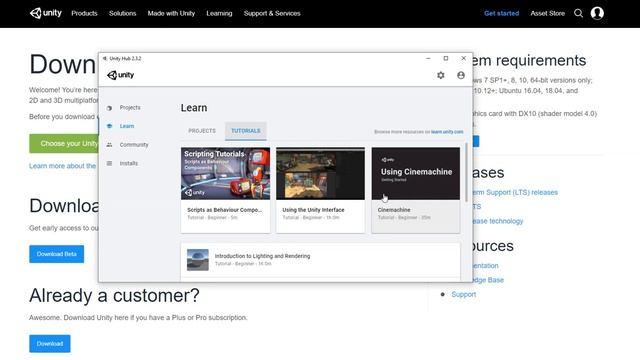
Task: Click the Unity Hub tutorials scrollbar
Action: click(467, 172)
